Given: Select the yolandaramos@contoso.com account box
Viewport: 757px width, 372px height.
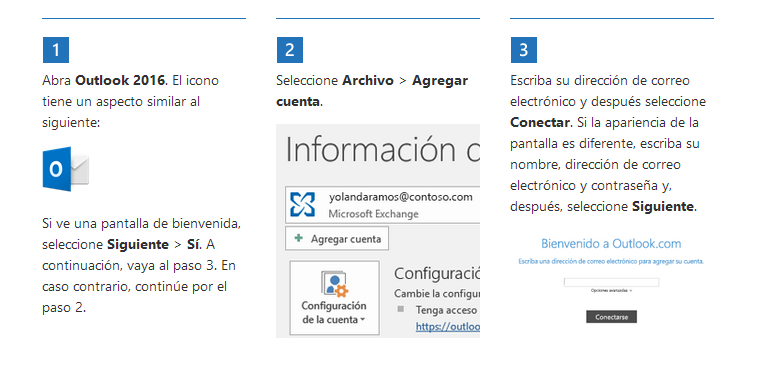Looking at the screenshot, I should (383, 205).
